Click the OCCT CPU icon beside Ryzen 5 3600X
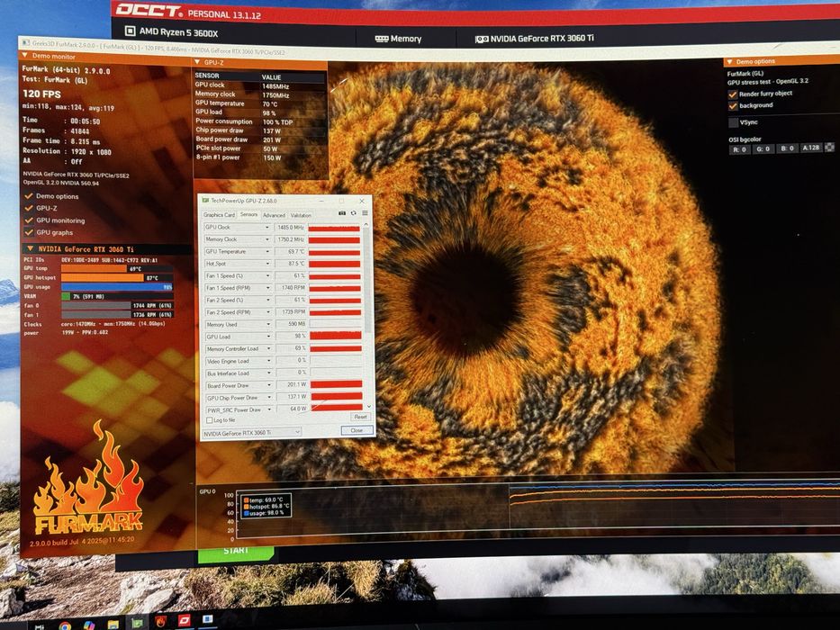 [x=130, y=31]
